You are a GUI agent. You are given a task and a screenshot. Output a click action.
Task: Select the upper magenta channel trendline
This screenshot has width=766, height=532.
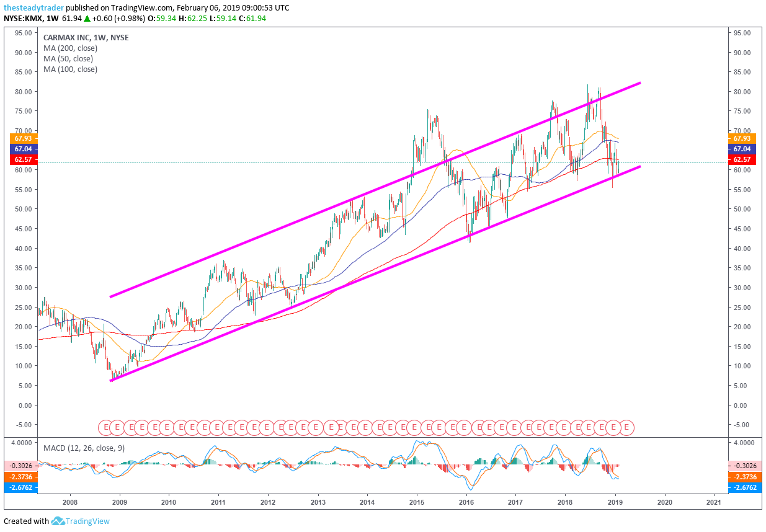[x=375, y=190]
